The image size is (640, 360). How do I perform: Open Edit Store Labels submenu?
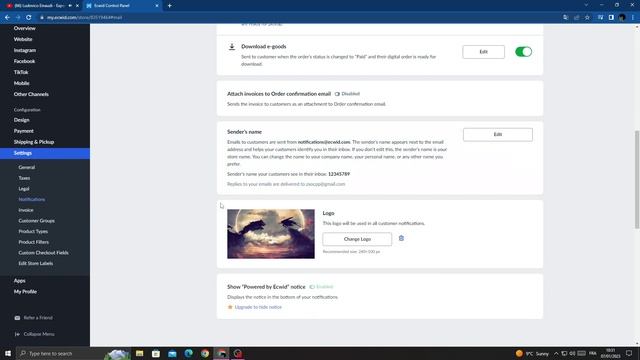(x=36, y=264)
